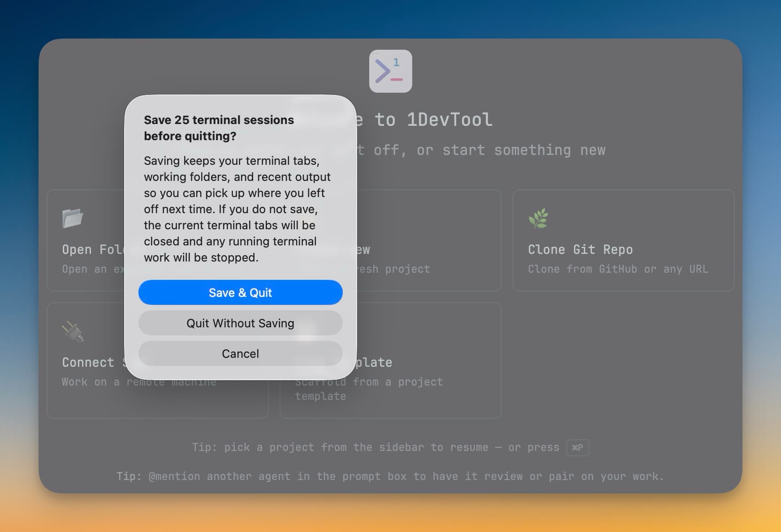Click the ⌘P shortcut key badge
This screenshot has width=781, height=532.
(578, 447)
